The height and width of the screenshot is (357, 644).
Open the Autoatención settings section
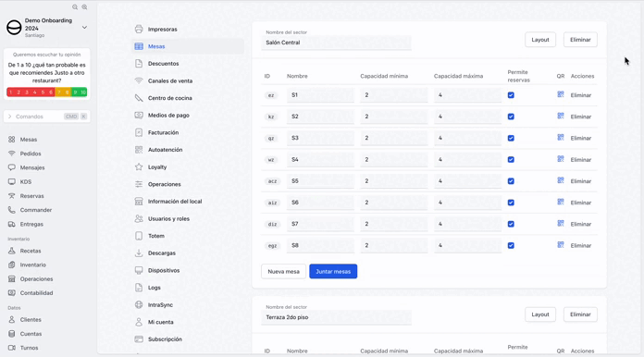(188, 150)
